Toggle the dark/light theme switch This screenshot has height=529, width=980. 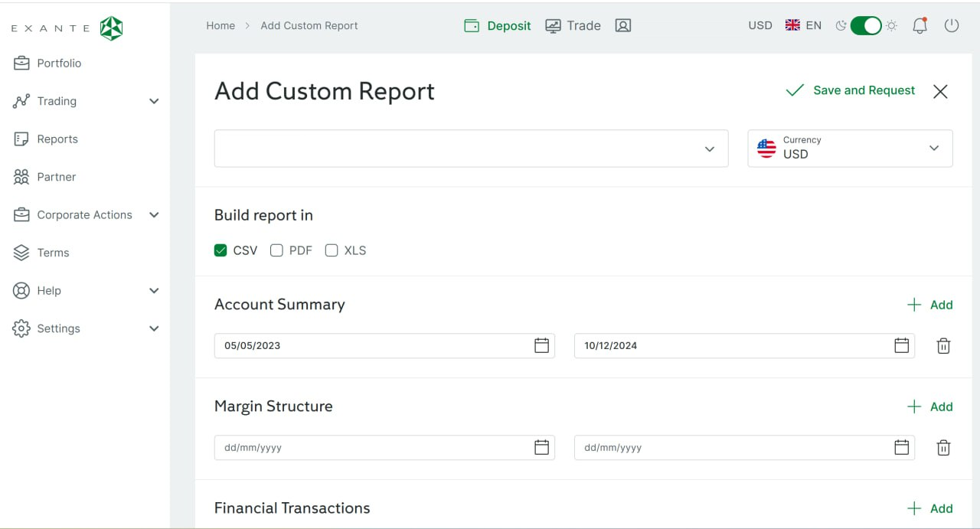tap(866, 26)
